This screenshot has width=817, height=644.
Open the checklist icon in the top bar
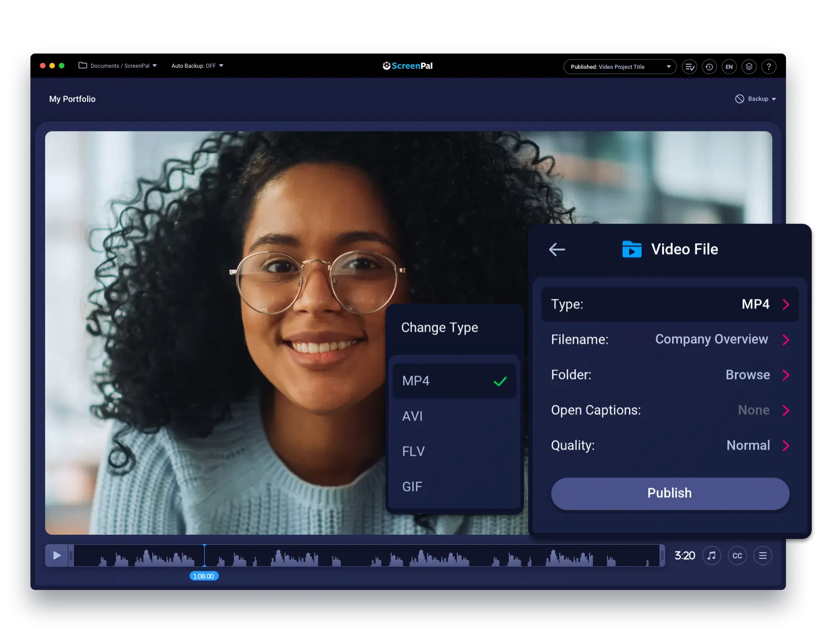click(689, 66)
